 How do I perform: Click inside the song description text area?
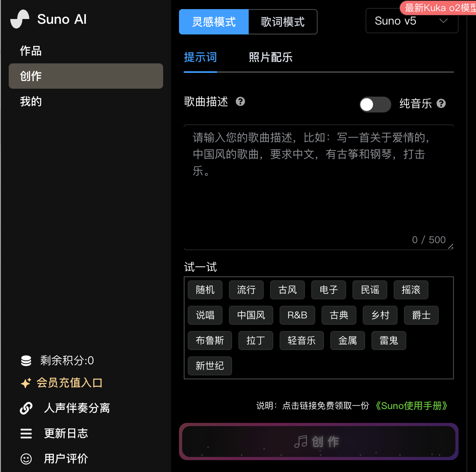(x=319, y=187)
